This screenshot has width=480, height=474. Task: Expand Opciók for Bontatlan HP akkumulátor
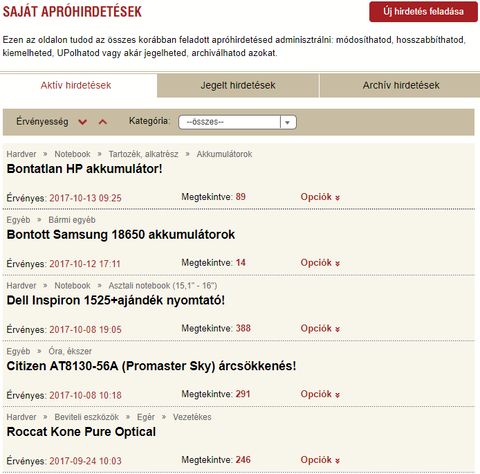point(320,197)
